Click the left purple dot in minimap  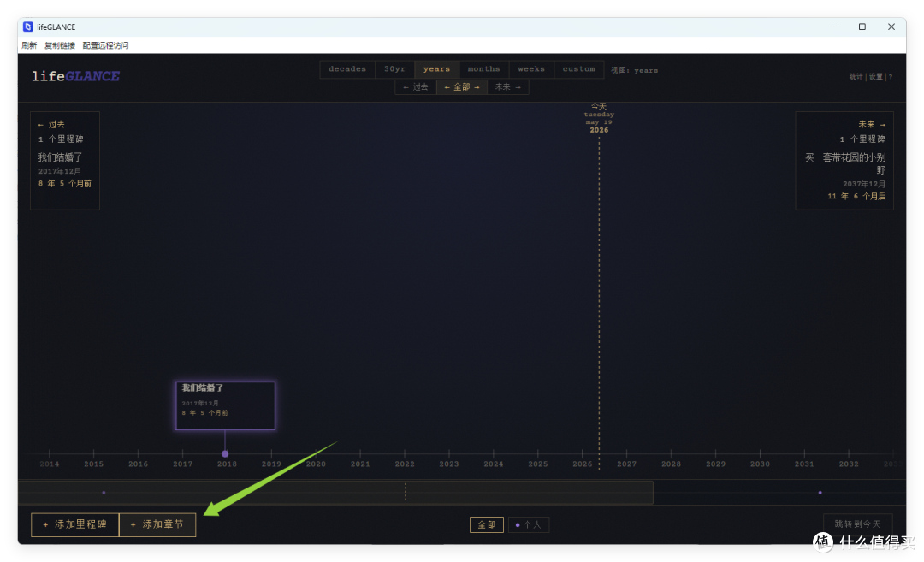(104, 493)
